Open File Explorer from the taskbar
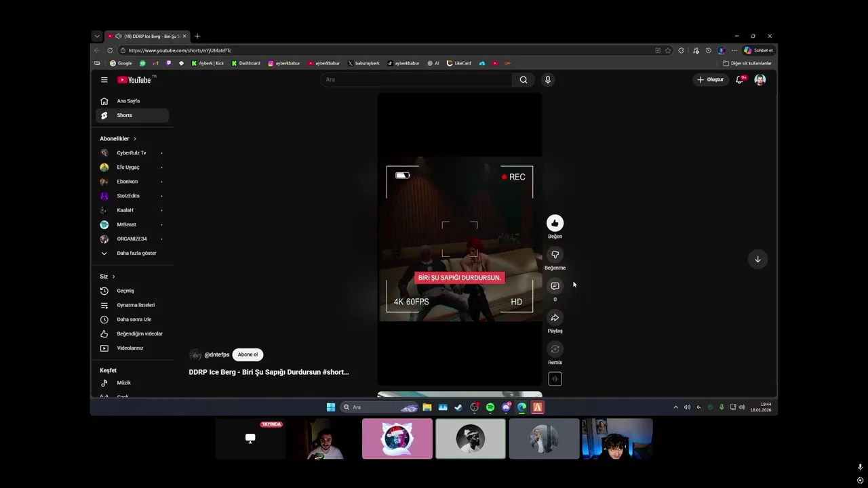This screenshot has height=488, width=868. pyautogui.click(x=427, y=407)
